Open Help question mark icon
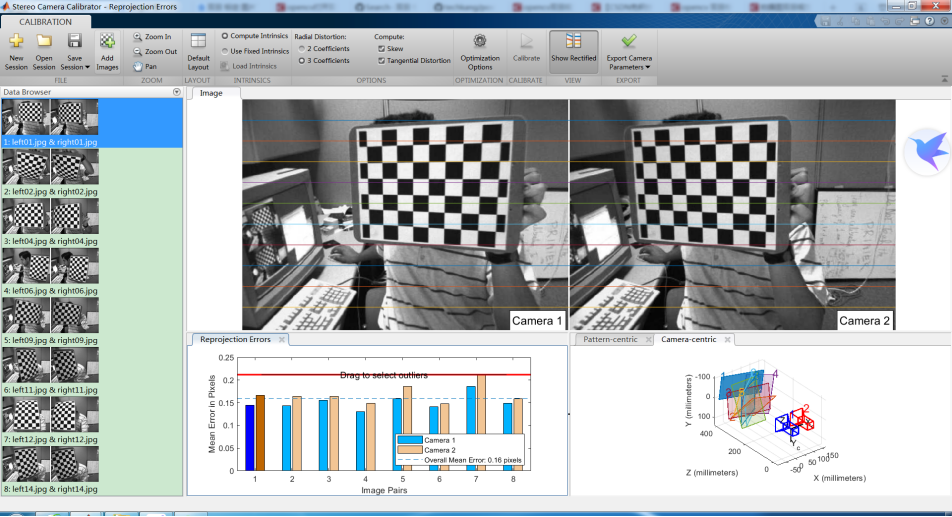952x517 pixels. 930,21
